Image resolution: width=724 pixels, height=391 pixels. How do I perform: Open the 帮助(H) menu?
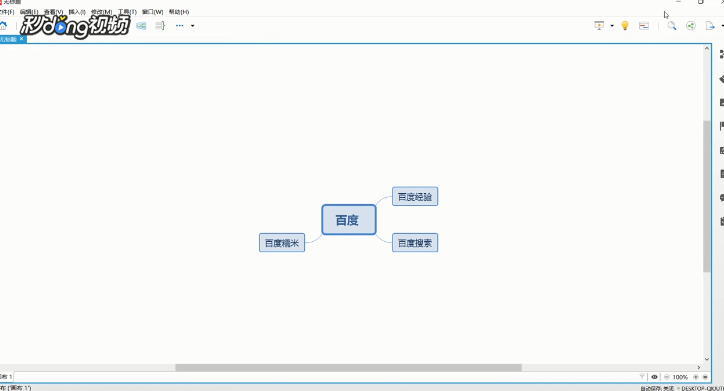click(x=179, y=12)
